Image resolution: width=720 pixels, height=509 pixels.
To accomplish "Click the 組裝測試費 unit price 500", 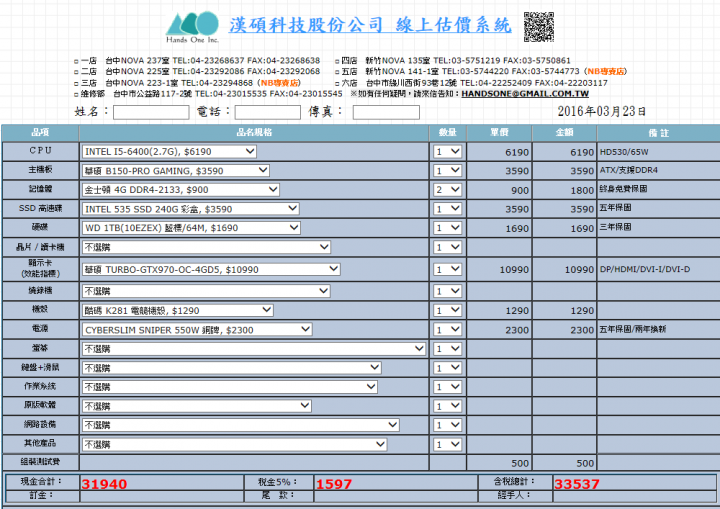I will point(520,463).
